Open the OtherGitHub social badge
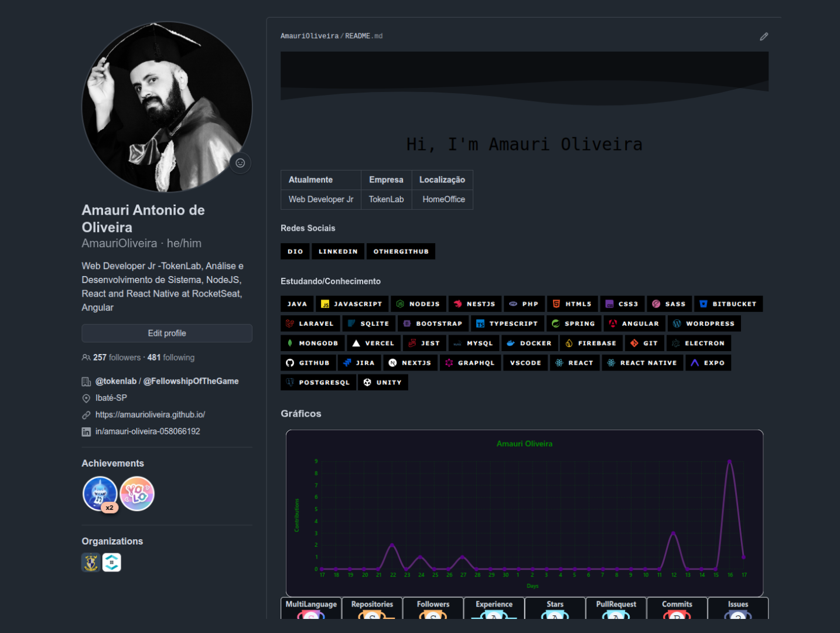Image resolution: width=840 pixels, height=633 pixels. coord(401,251)
